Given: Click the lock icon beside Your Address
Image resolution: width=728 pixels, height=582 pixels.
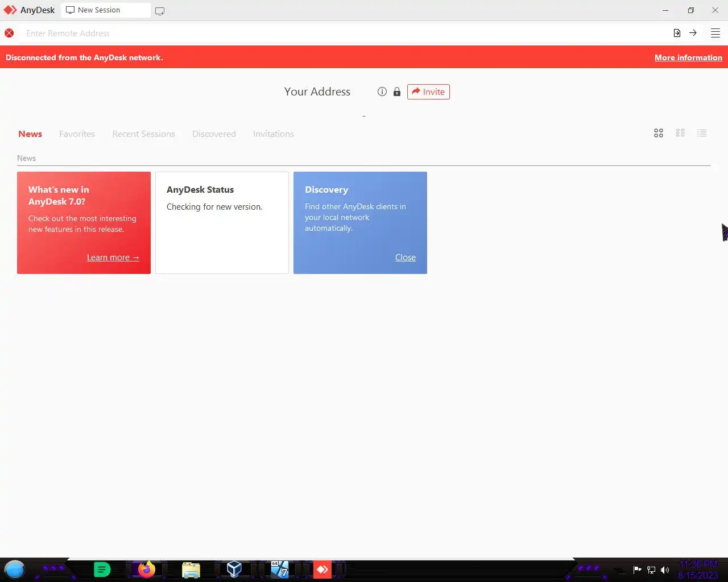Looking at the screenshot, I should click(x=397, y=92).
